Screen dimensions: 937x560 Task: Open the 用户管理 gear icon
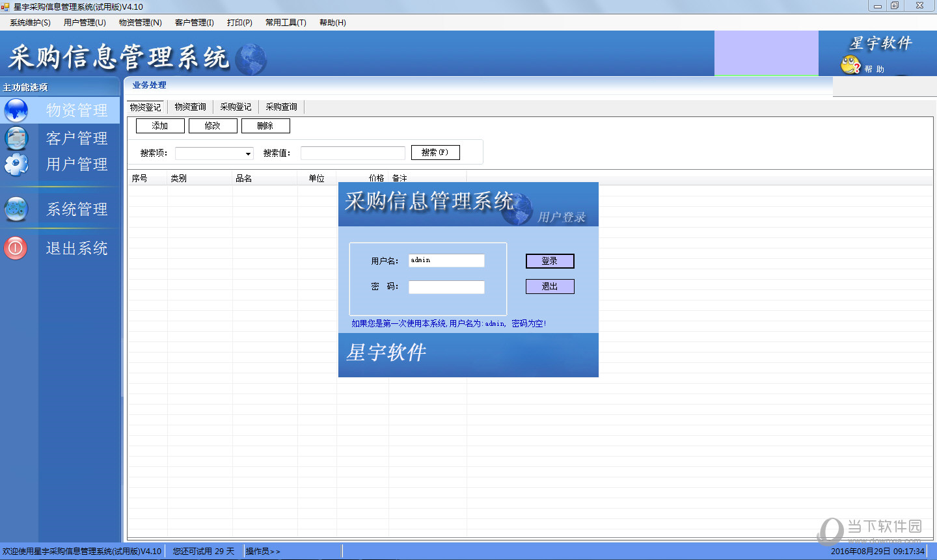tap(16, 165)
